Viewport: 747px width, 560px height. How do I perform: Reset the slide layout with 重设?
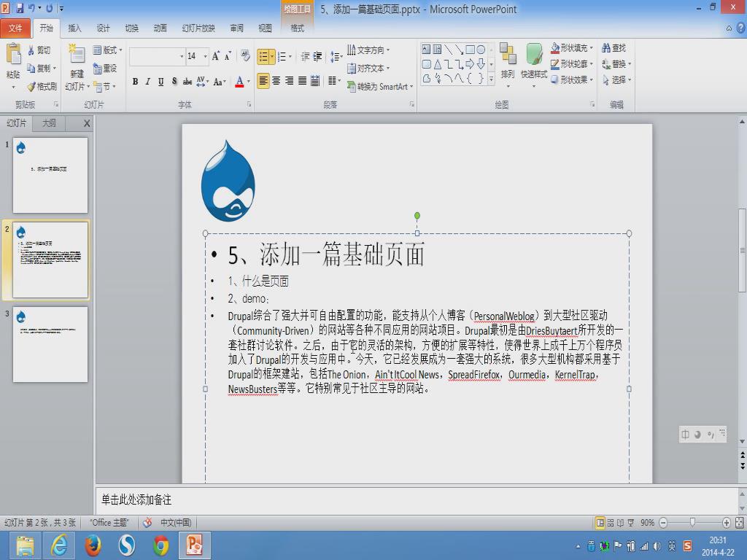click(x=105, y=68)
